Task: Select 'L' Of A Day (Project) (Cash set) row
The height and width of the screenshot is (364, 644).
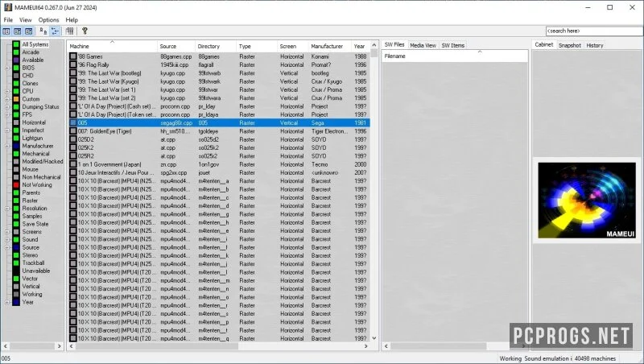Action: click(x=219, y=106)
